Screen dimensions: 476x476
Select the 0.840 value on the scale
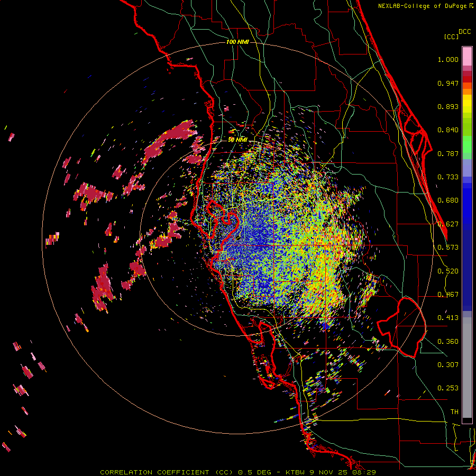tap(448, 130)
